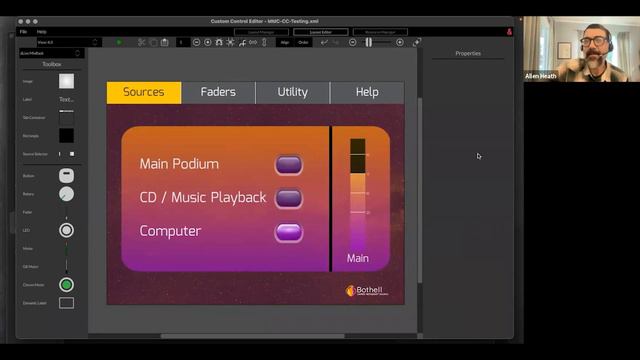Viewport: 640px width, 360px height.
Task: Click the Undo arrow icon
Action: click(x=324, y=42)
